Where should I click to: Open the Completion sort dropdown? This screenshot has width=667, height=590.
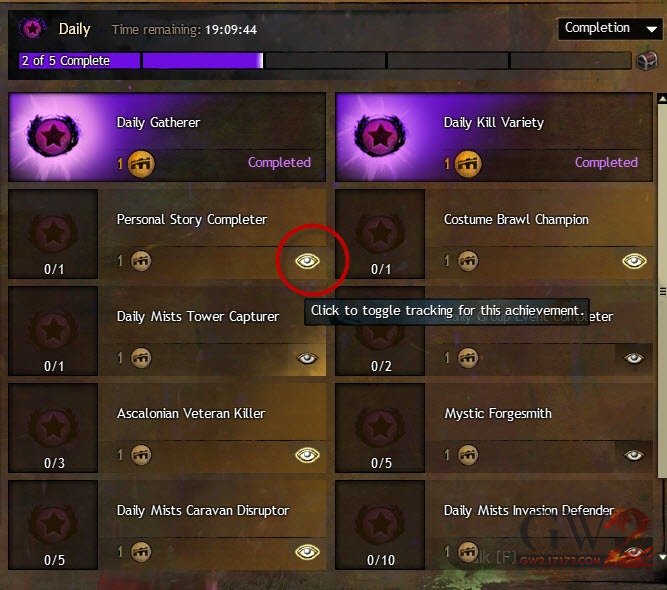610,29
